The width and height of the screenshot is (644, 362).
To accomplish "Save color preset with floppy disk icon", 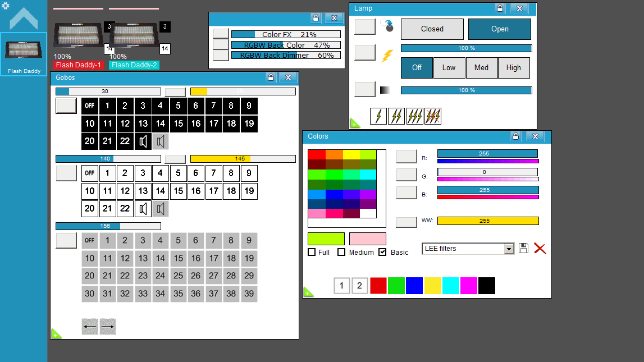I will (x=523, y=248).
